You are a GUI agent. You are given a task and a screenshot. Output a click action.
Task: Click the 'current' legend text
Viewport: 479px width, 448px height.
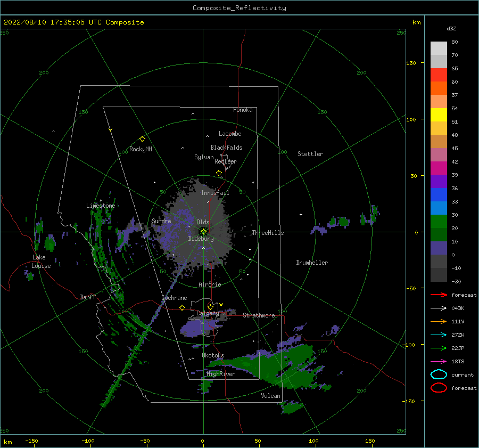coord(463,375)
